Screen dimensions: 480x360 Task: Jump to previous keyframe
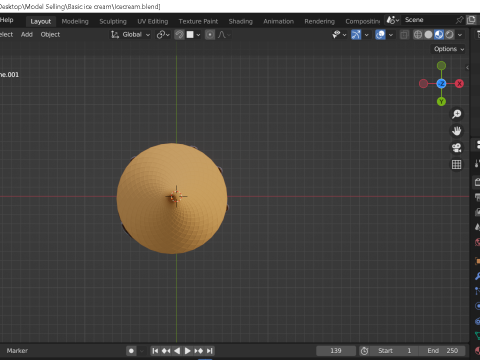(x=166, y=351)
